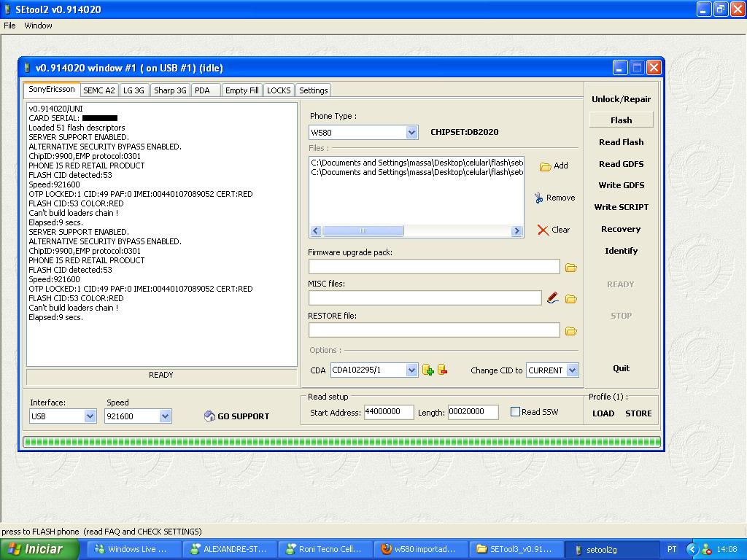The image size is (747, 560).
Task: Click 'Can't build loaders chain !' last log line
Action: [74, 308]
